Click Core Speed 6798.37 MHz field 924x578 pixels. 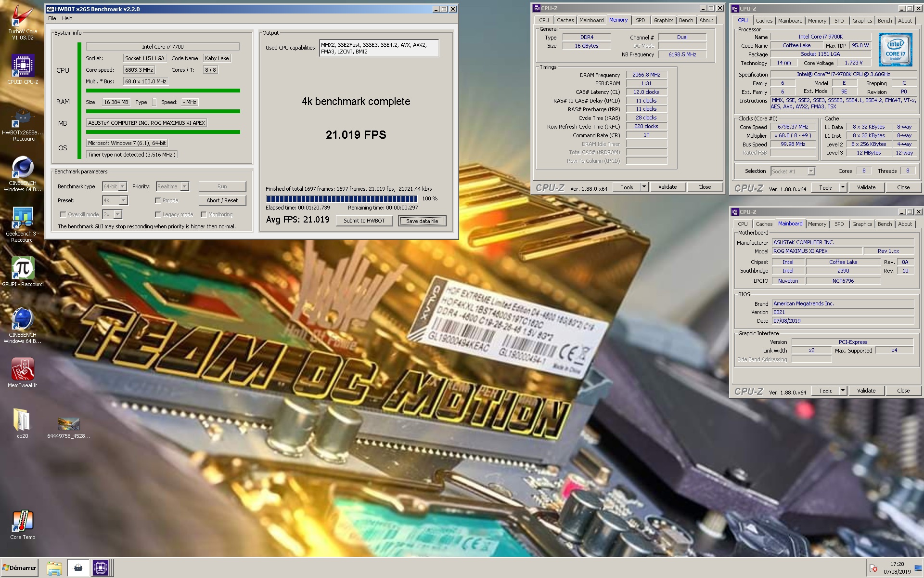(793, 127)
